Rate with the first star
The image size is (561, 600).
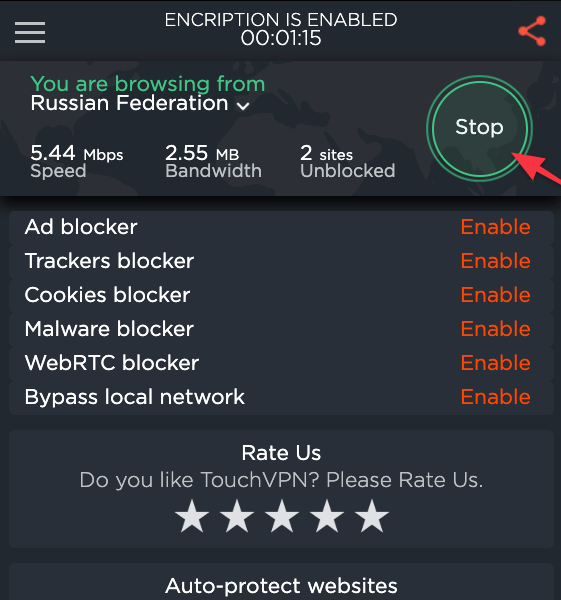192,516
